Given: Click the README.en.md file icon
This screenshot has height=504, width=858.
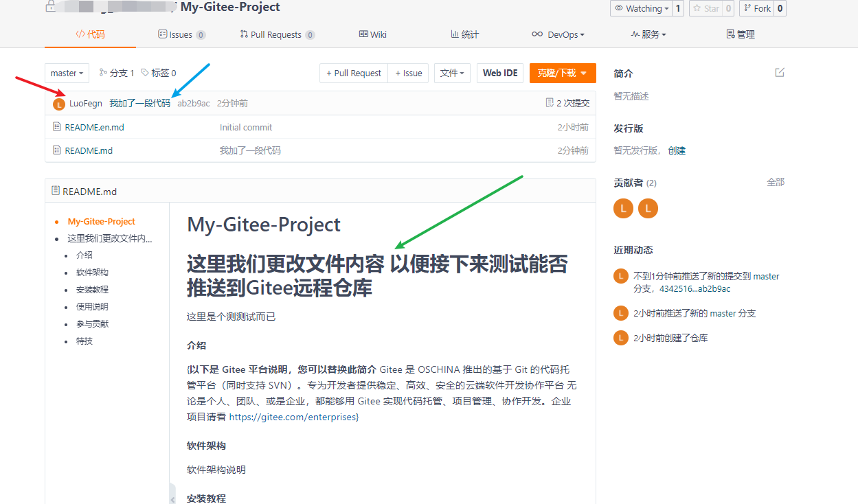Looking at the screenshot, I should point(57,127).
